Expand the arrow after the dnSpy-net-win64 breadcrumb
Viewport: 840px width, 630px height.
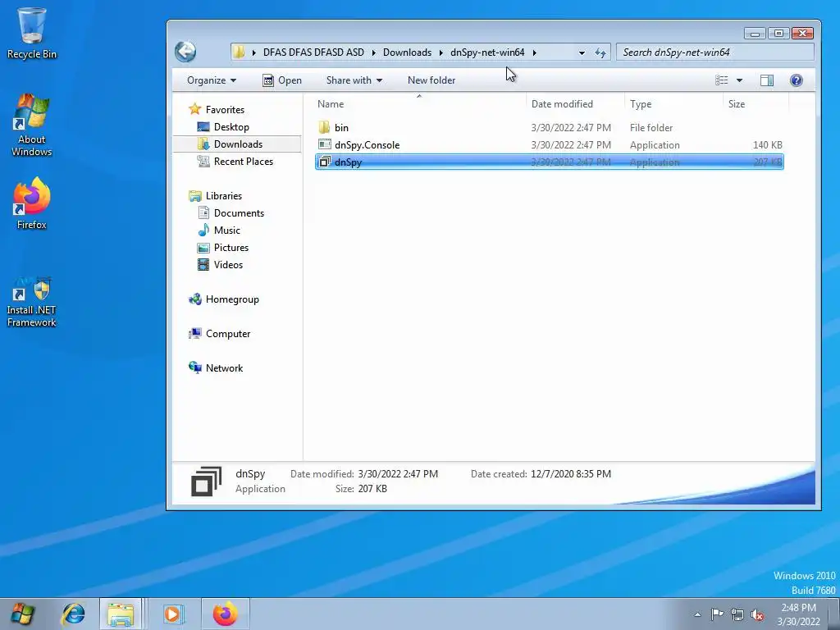tap(534, 52)
